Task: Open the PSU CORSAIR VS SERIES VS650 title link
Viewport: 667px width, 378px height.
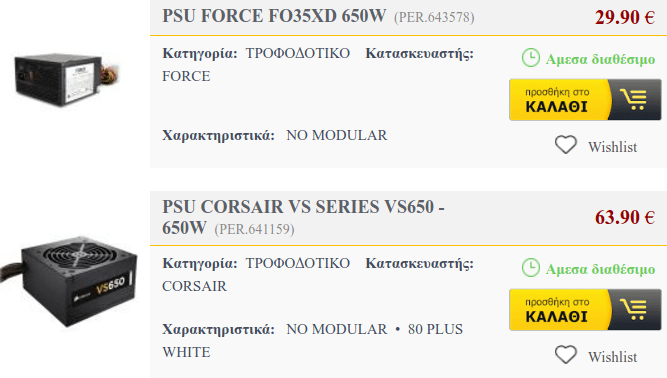Action: (x=303, y=217)
